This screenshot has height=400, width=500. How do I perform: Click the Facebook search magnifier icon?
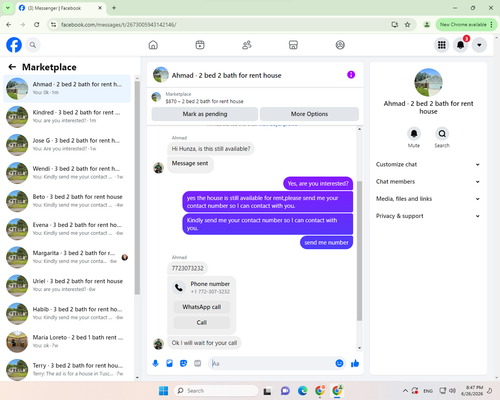pos(33,45)
